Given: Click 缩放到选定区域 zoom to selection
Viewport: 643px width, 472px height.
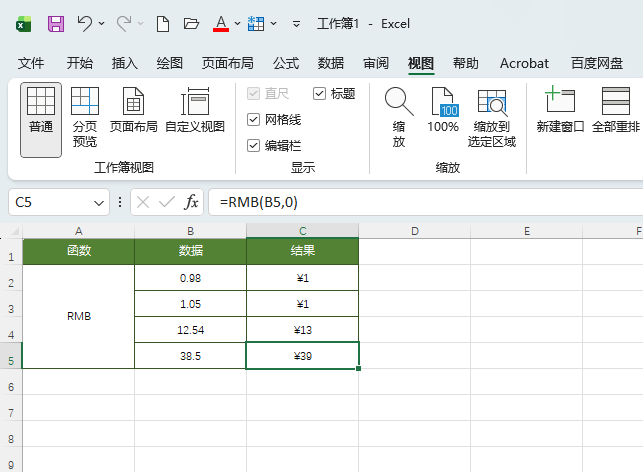Looking at the screenshot, I should coord(492,117).
